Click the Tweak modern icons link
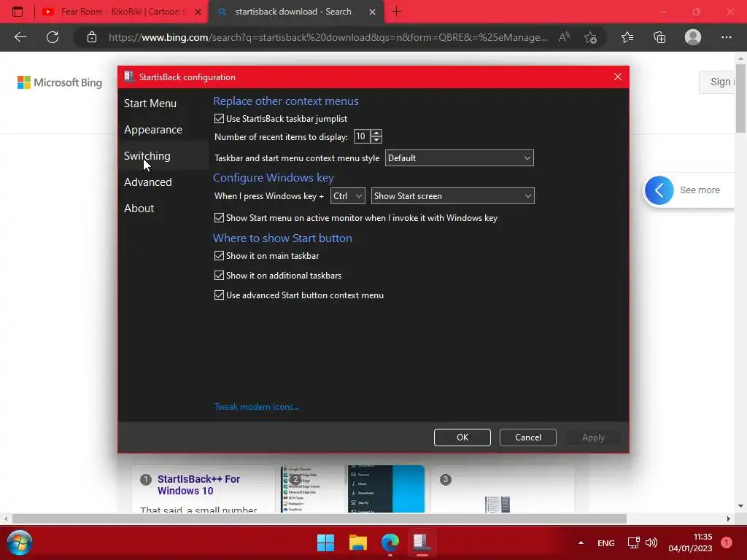The width and height of the screenshot is (747, 560). pos(257,407)
